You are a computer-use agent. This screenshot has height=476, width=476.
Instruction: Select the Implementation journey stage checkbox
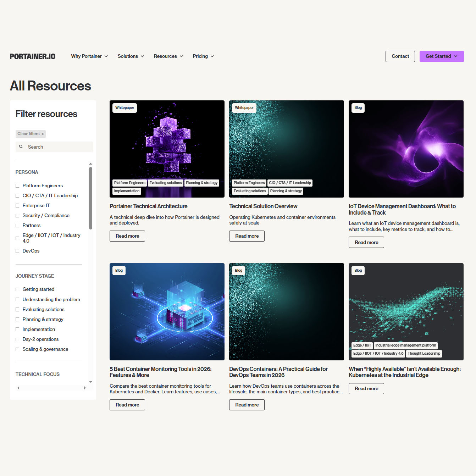[x=17, y=329]
